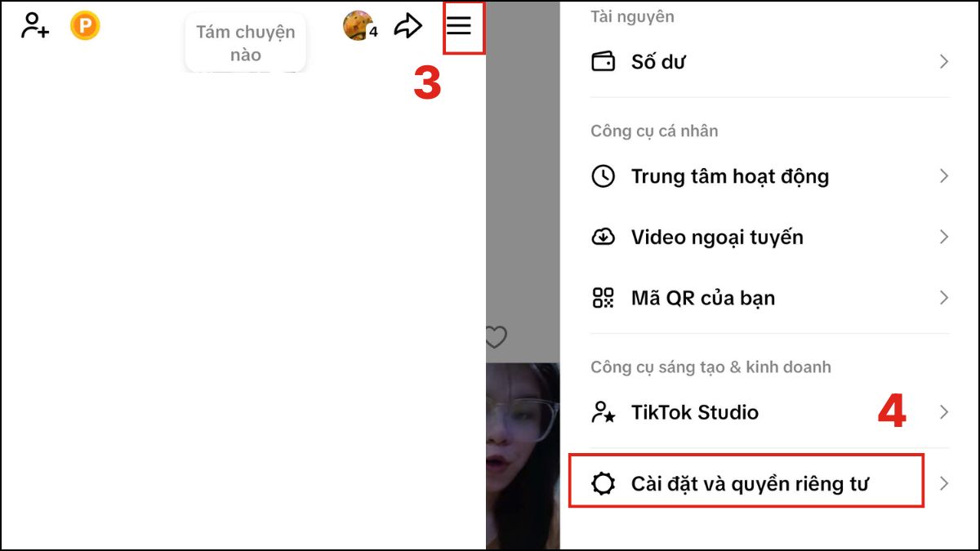Tap the settings gear beside Cài đặt

[x=603, y=482]
